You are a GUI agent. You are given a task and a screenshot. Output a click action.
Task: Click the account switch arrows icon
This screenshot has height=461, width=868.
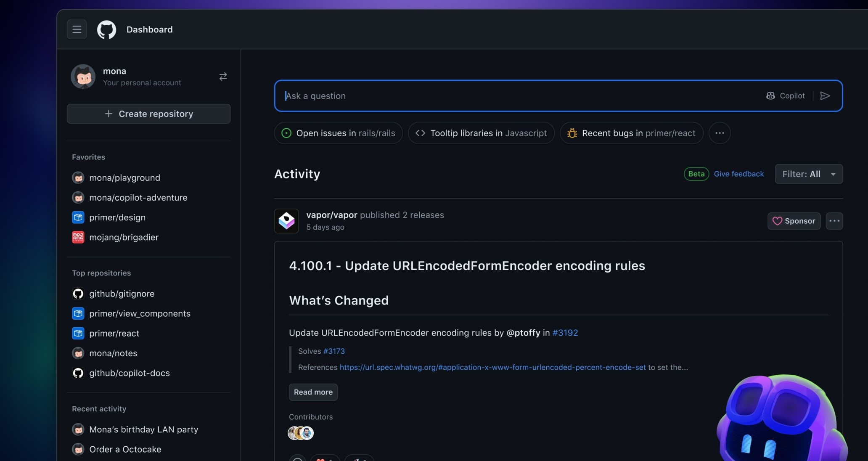point(223,76)
